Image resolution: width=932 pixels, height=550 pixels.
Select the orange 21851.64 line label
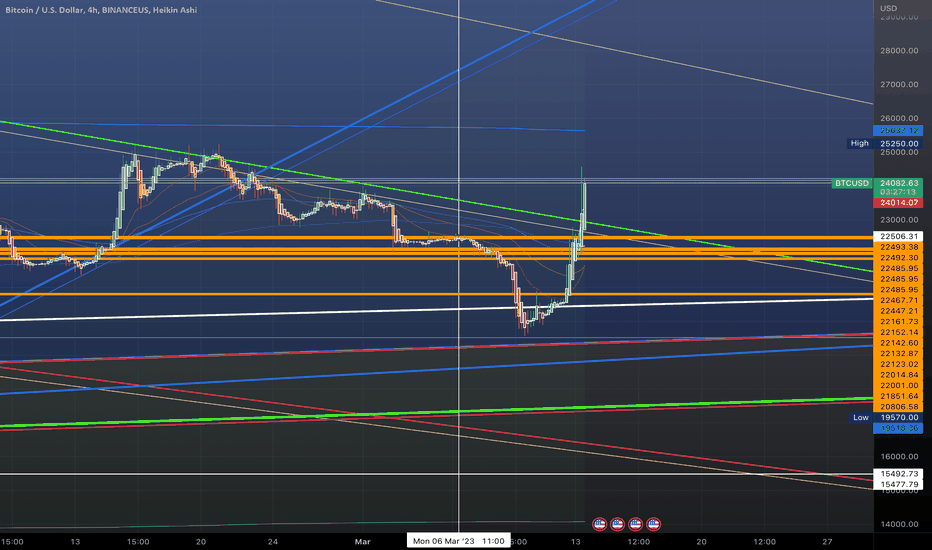(898, 396)
